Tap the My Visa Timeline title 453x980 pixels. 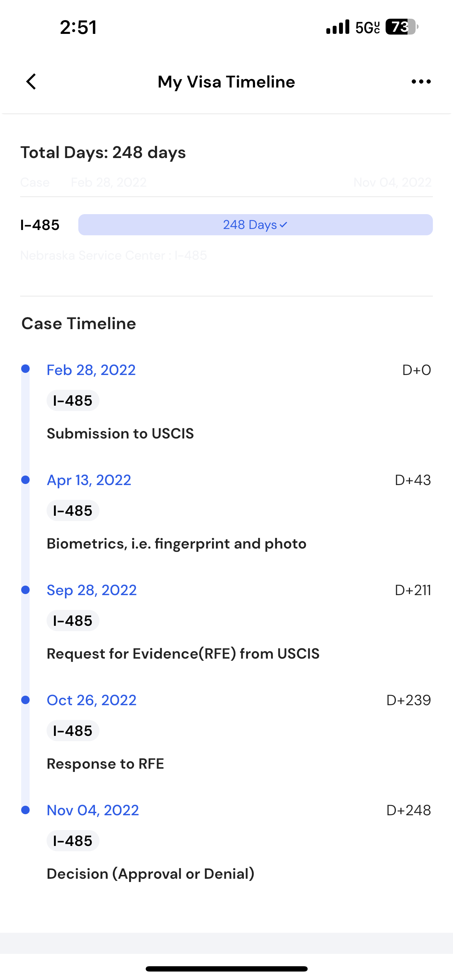(226, 82)
